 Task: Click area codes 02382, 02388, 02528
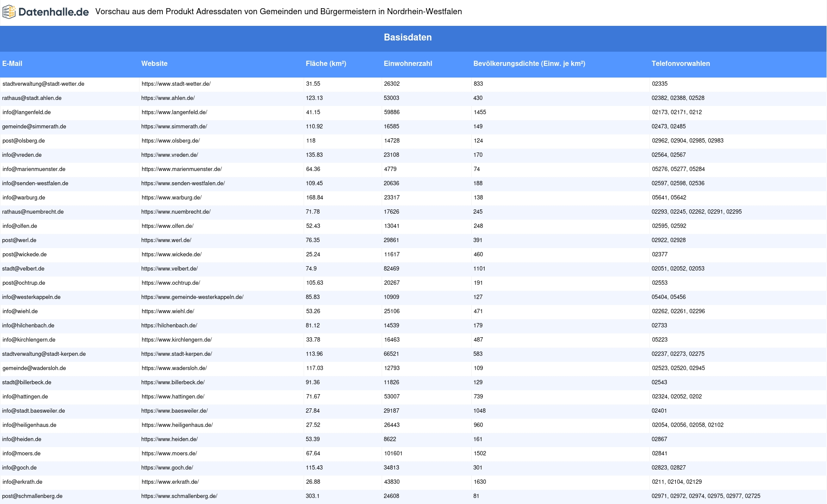pos(678,98)
